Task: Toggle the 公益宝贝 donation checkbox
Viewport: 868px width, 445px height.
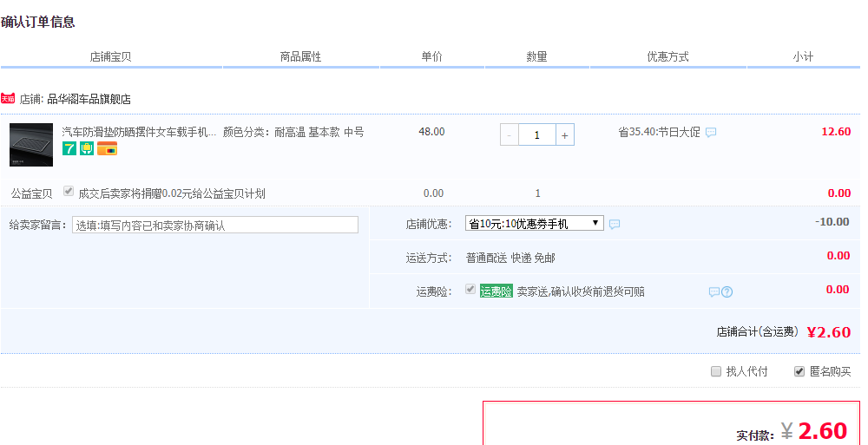Action: click(x=69, y=191)
